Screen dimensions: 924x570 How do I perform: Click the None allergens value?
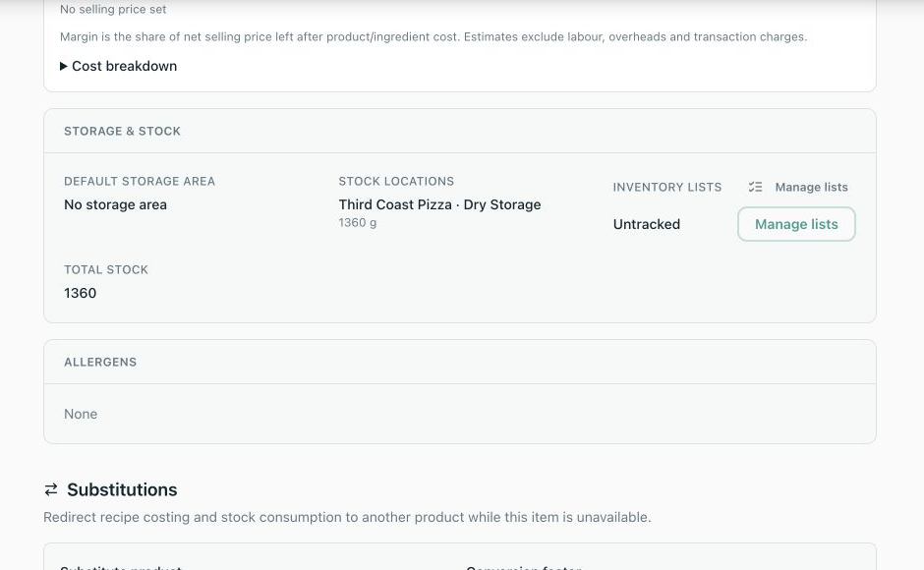81,414
